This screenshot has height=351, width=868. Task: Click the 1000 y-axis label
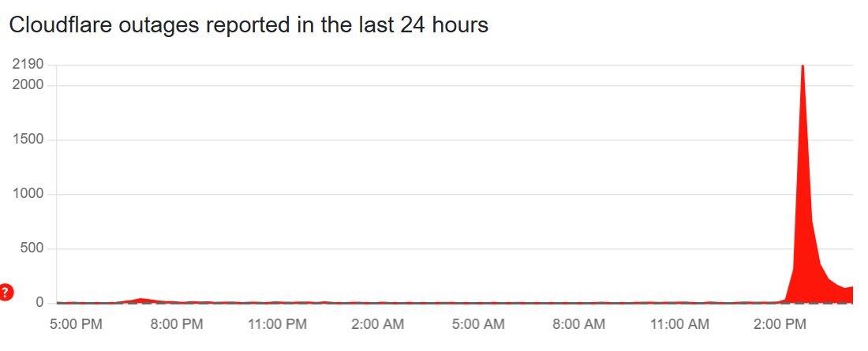click(28, 194)
